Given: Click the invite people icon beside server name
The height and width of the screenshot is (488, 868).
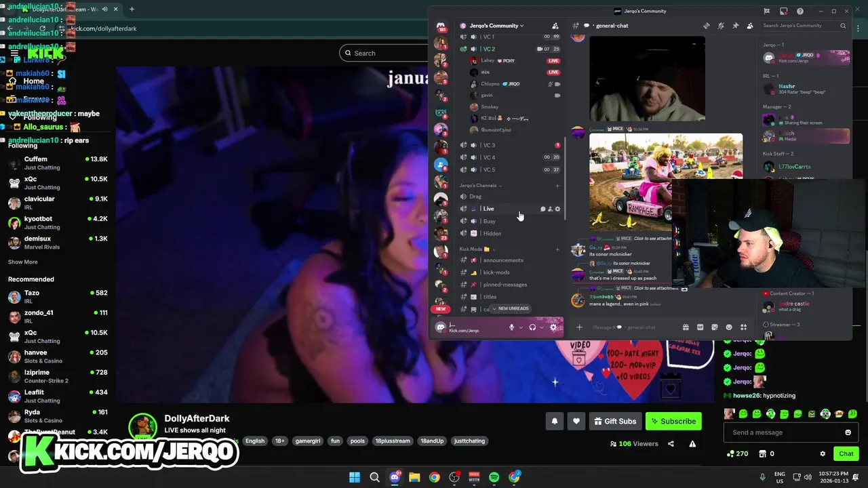Looking at the screenshot, I should tap(555, 26).
